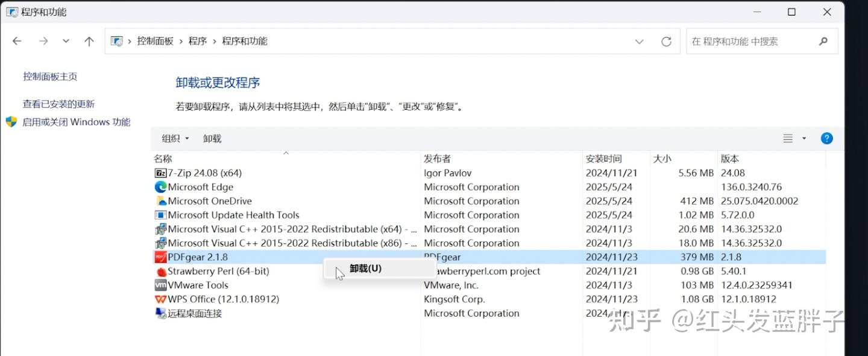Go forward with the right arrow
This screenshot has height=356, width=868.
[43, 41]
